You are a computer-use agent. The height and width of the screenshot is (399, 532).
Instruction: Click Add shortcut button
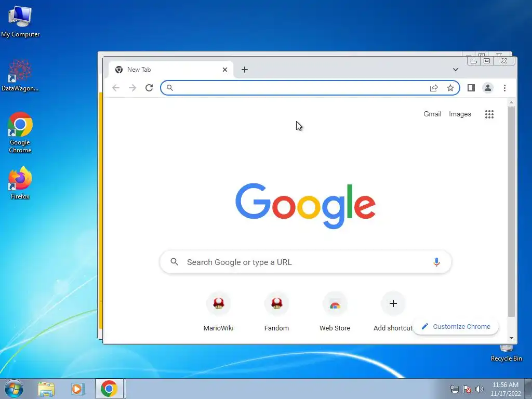pyautogui.click(x=393, y=312)
